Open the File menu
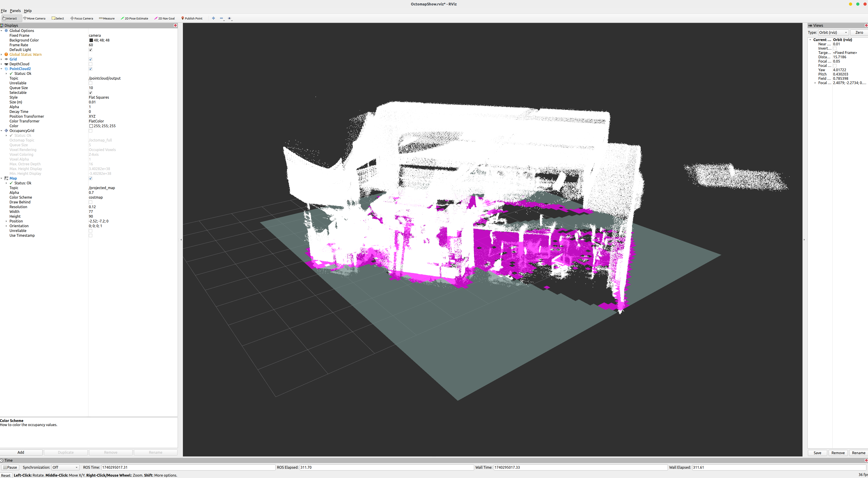 coord(4,11)
